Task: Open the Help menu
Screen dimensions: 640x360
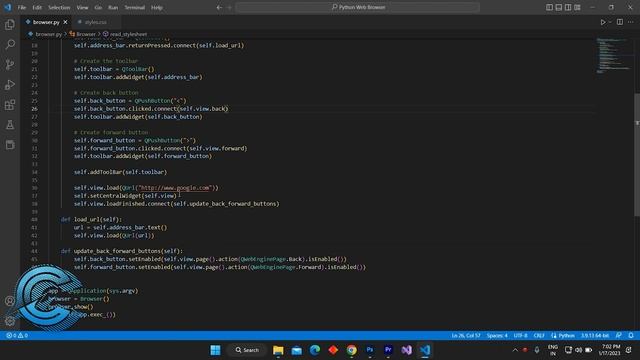Action: 157,7
